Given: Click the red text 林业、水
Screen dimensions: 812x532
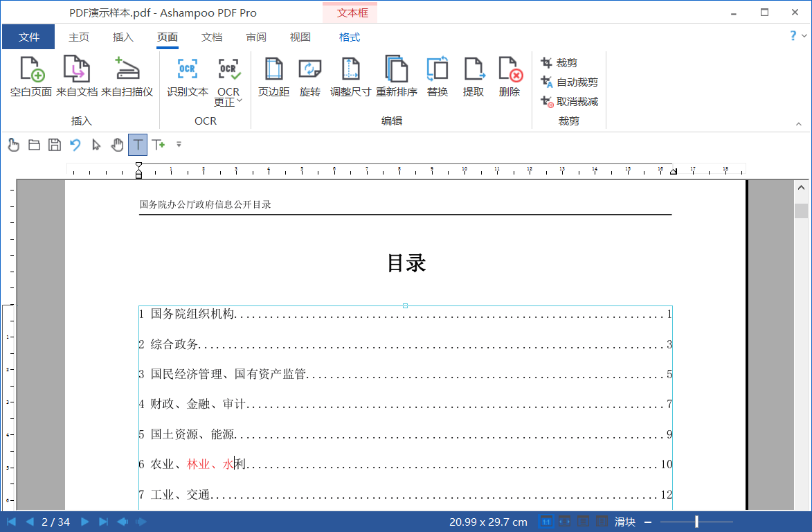Looking at the screenshot, I should 210,464.
